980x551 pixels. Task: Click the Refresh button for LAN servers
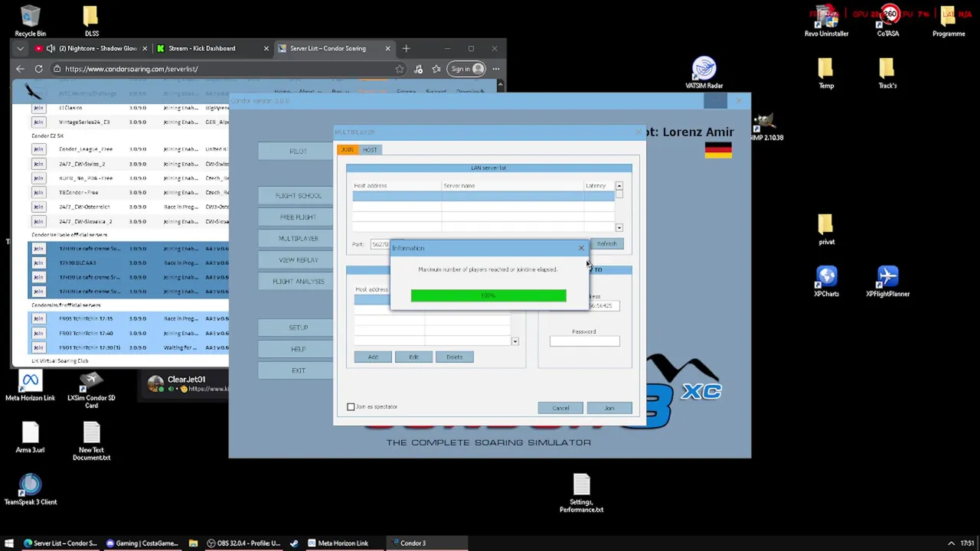click(606, 244)
